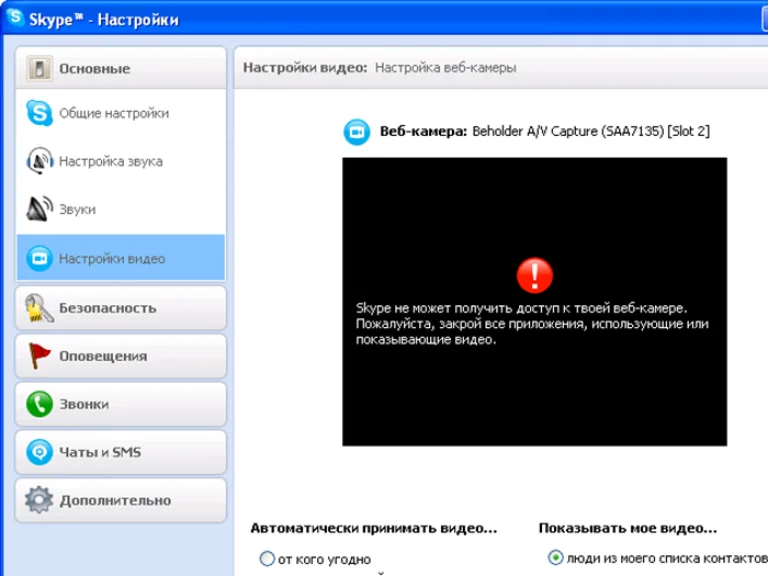Click the Основные section header button
Image resolution: width=768 pixels, height=576 pixels.
click(121, 68)
